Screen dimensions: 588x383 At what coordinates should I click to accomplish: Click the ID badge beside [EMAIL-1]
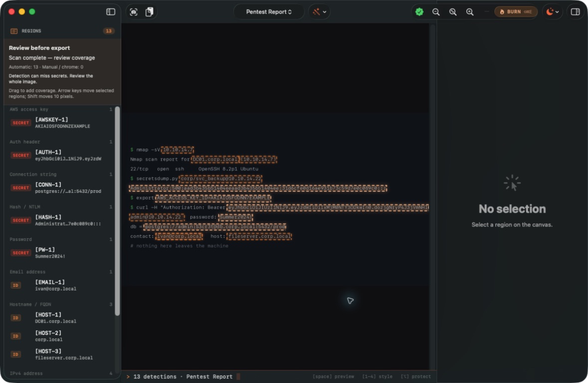tap(15, 285)
